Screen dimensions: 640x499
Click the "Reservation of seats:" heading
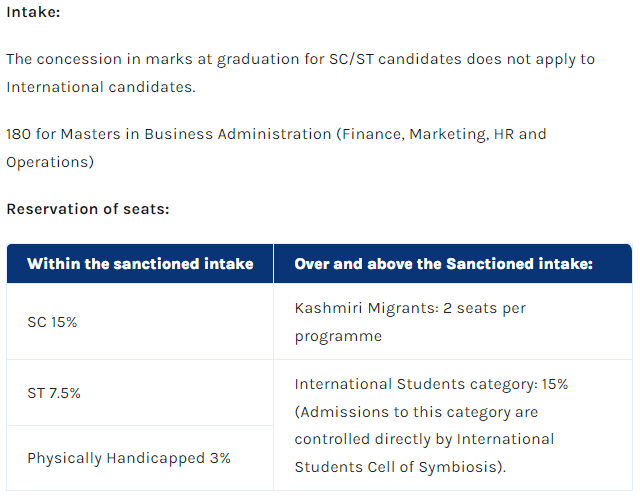(x=88, y=209)
